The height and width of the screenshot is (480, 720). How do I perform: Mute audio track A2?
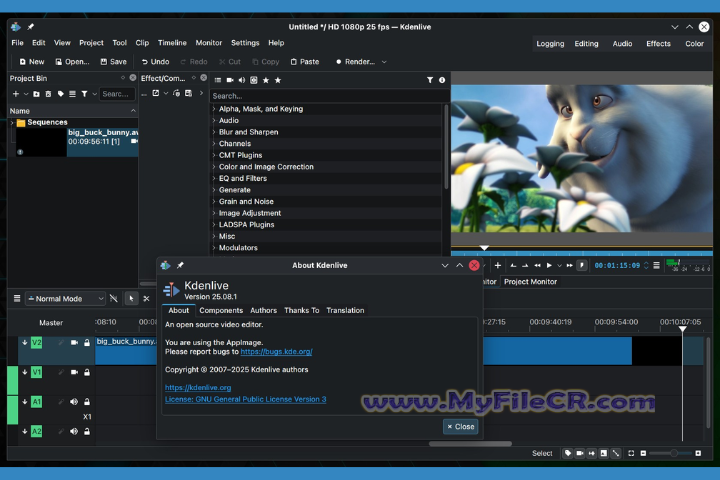[74, 431]
